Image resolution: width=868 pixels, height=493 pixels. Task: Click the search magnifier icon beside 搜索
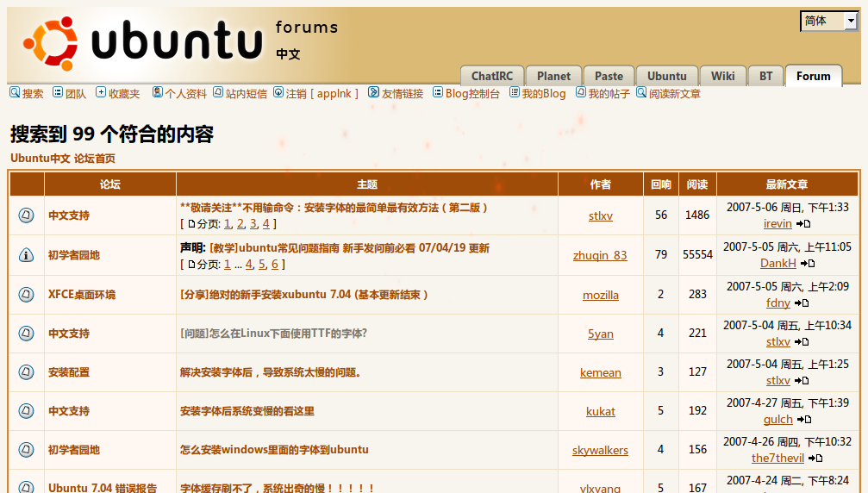coord(15,92)
